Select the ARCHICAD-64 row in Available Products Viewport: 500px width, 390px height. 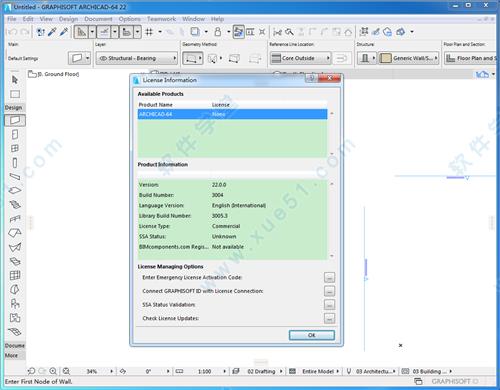click(x=232, y=114)
